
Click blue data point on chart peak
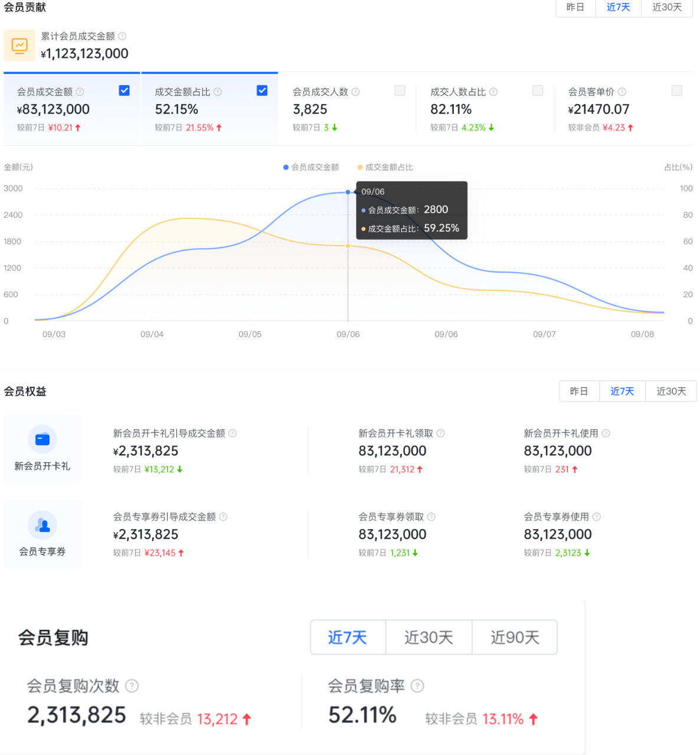pyautogui.click(x=348, y=192)
